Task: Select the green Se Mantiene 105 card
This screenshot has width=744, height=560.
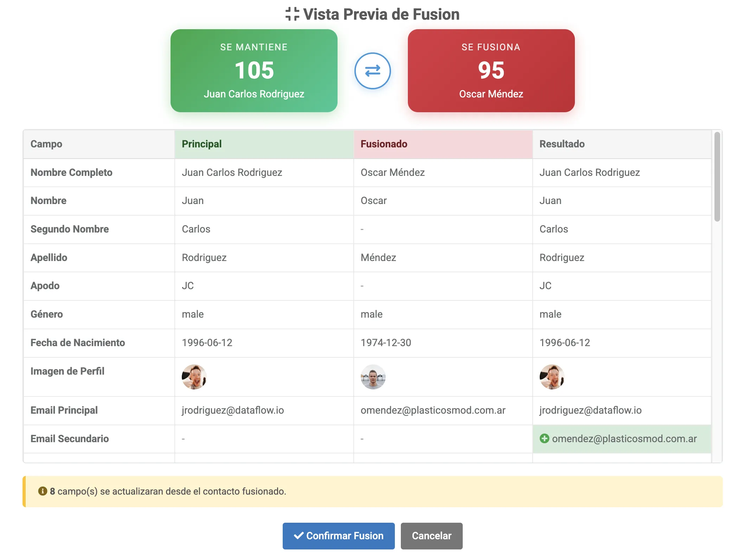Action: click(x=254, y=71)
